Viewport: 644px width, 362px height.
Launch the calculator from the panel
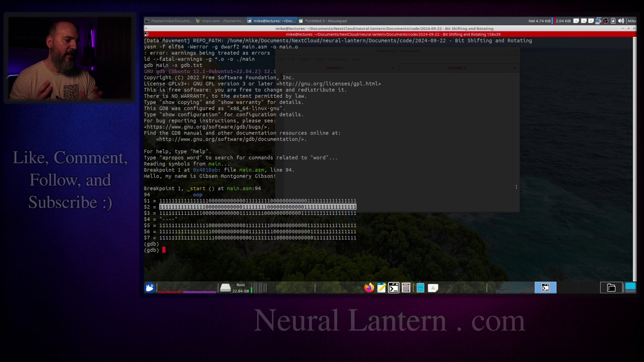click(406, 288)
